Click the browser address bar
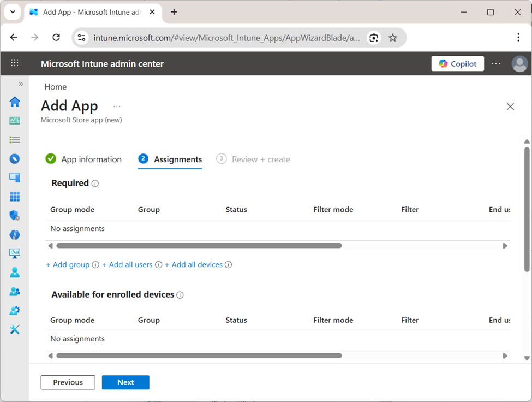Image resolution: width=532 pixels, height=402 pixels. (x=229, y=37)
